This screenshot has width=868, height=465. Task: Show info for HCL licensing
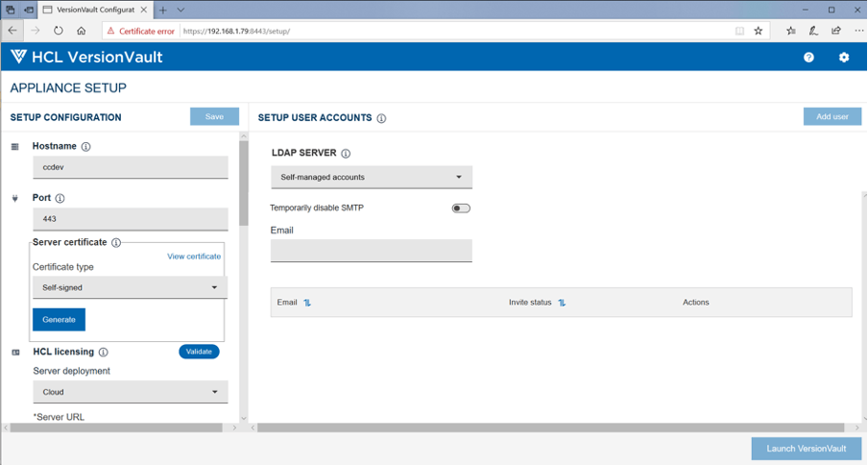click(103, 352)
